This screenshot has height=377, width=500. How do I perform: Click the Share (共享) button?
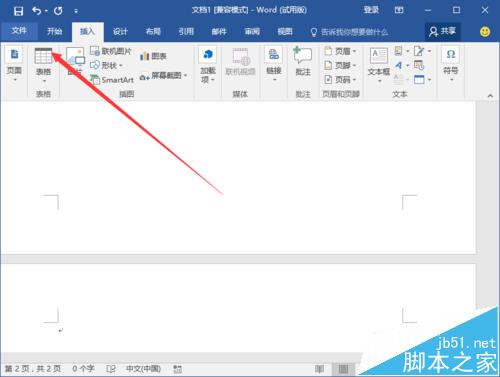[443, 32]
